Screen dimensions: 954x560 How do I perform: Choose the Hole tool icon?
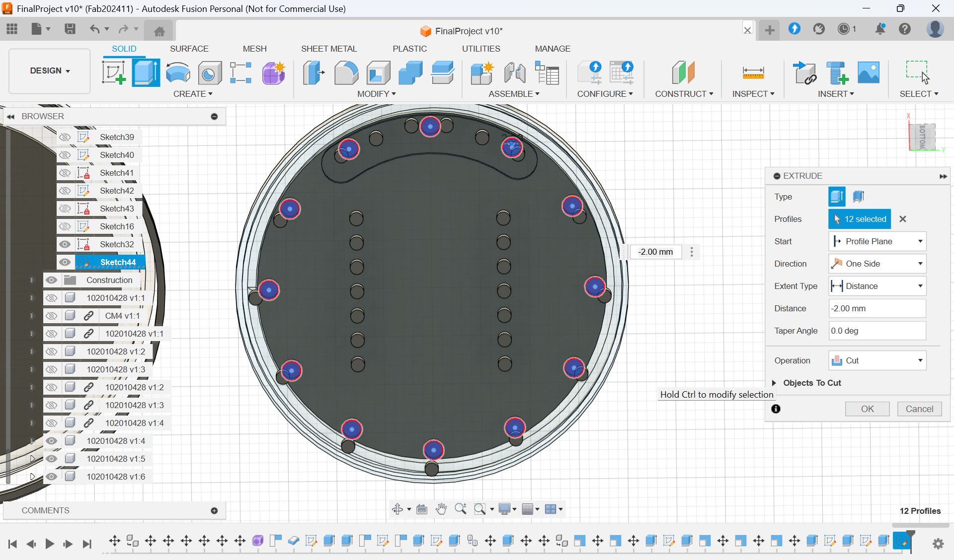[x=210, y=73]
